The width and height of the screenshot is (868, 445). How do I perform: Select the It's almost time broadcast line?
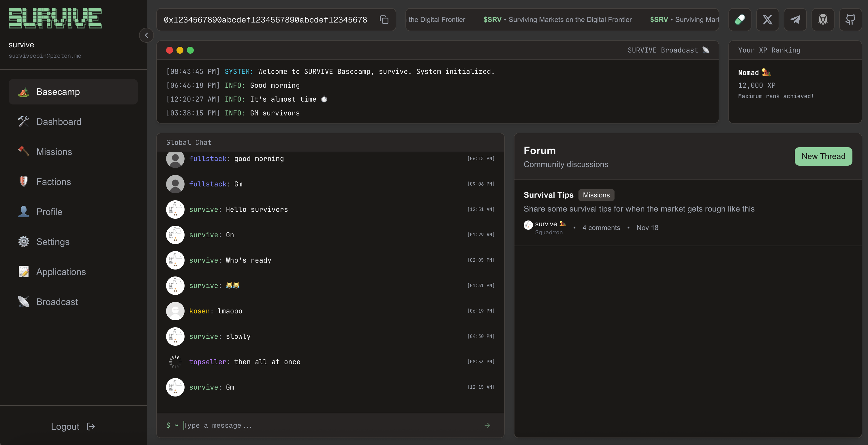pyautogui.click(x=247, y=99)
